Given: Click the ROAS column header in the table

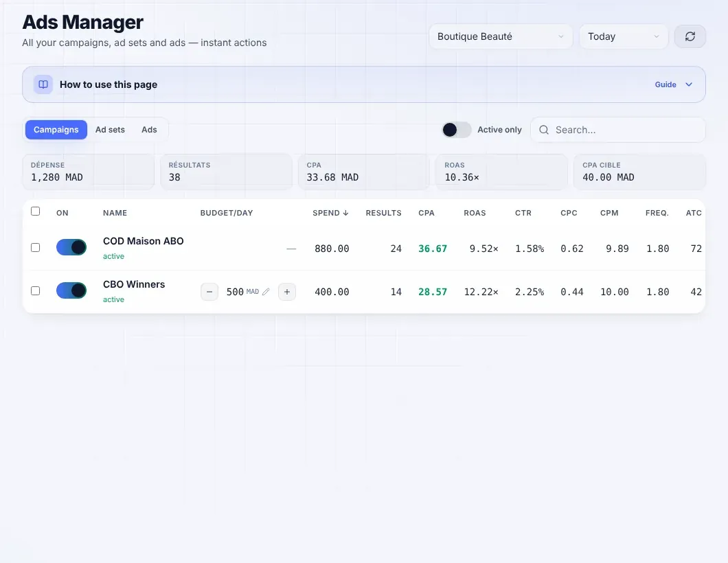Looking at the screenshot, I should 475,213.
